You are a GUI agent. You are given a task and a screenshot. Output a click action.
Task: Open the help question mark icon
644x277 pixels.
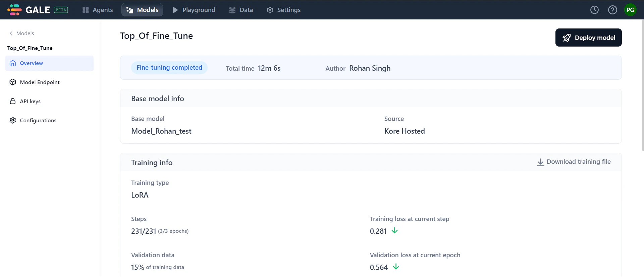coord(612,10)
